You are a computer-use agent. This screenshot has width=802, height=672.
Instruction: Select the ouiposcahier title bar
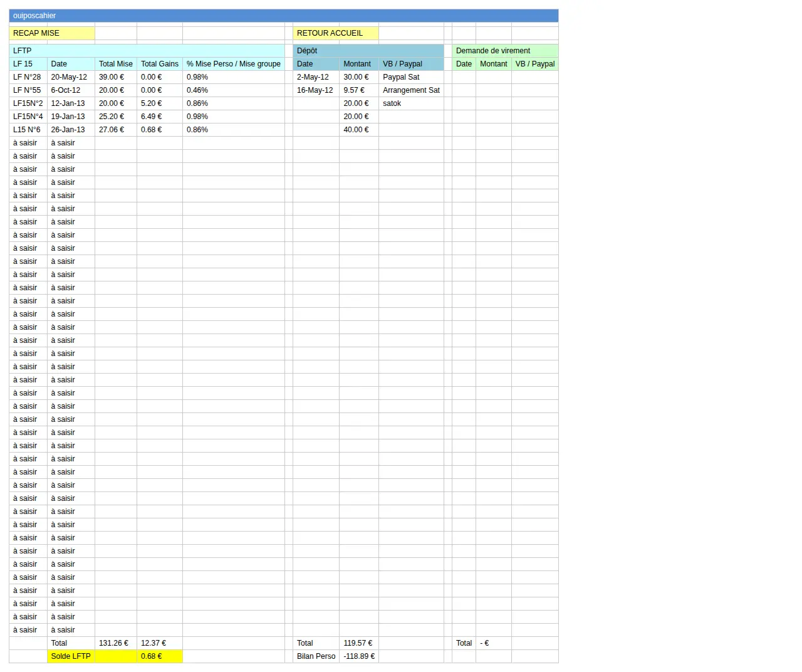(284, 16)
